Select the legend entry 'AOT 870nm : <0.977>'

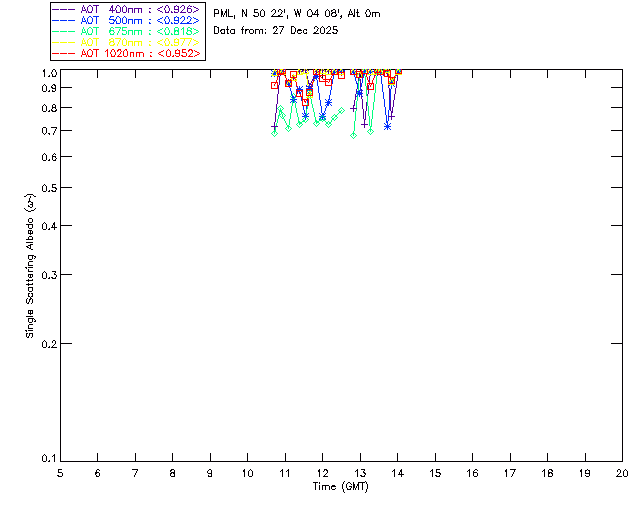(x=126, y=42)
